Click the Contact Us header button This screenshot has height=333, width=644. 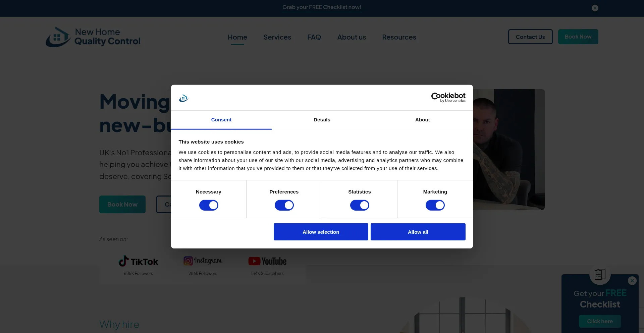(x=530, y=37)
